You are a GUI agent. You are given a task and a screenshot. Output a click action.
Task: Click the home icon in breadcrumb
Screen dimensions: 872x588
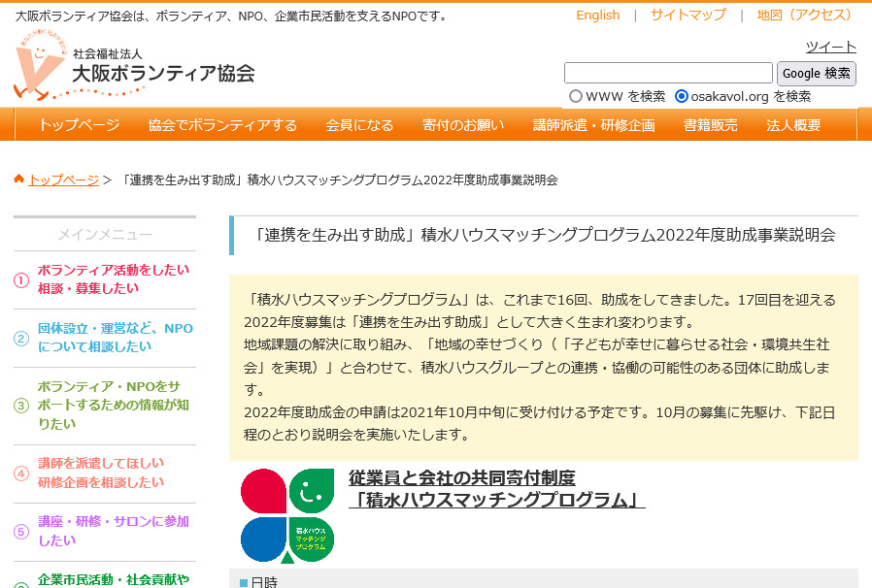click(18, 180)
